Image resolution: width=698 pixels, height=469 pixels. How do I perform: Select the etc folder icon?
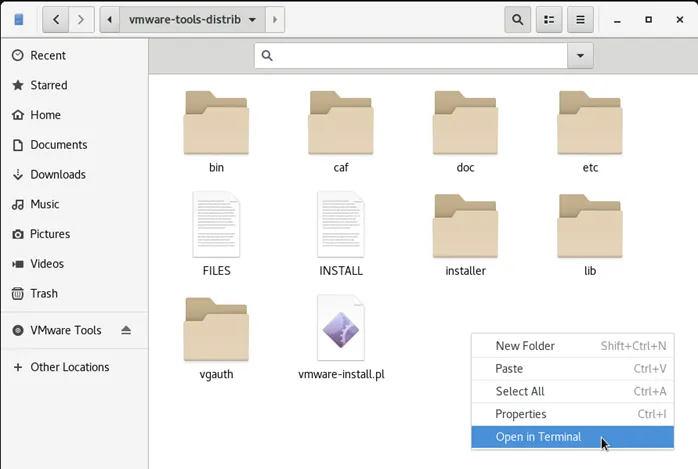(590, 123)
